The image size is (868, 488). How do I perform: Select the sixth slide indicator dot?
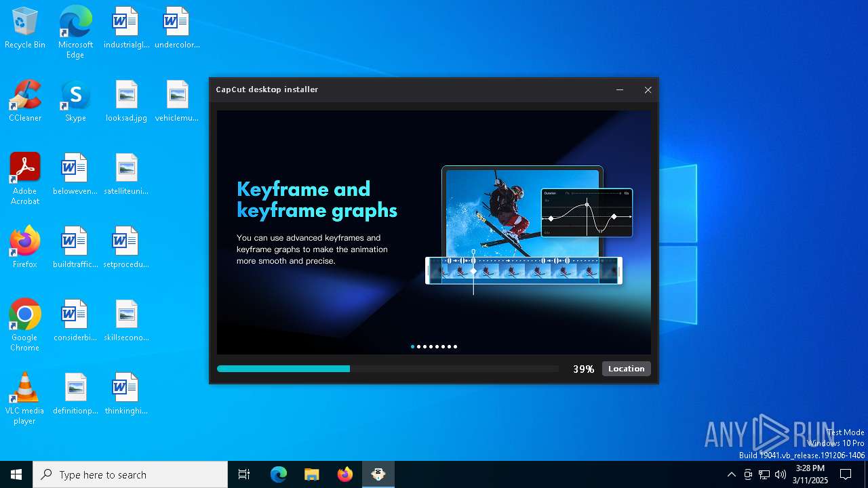443,346
